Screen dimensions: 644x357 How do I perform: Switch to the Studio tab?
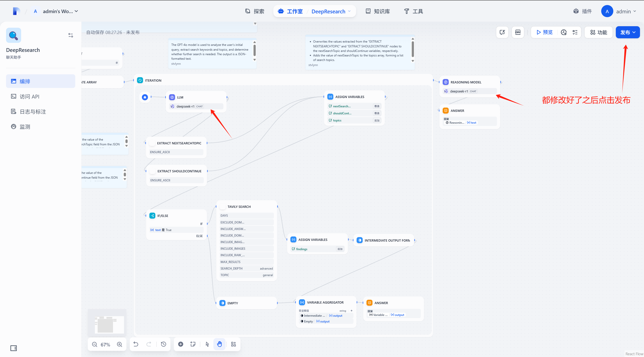(290, 11)
